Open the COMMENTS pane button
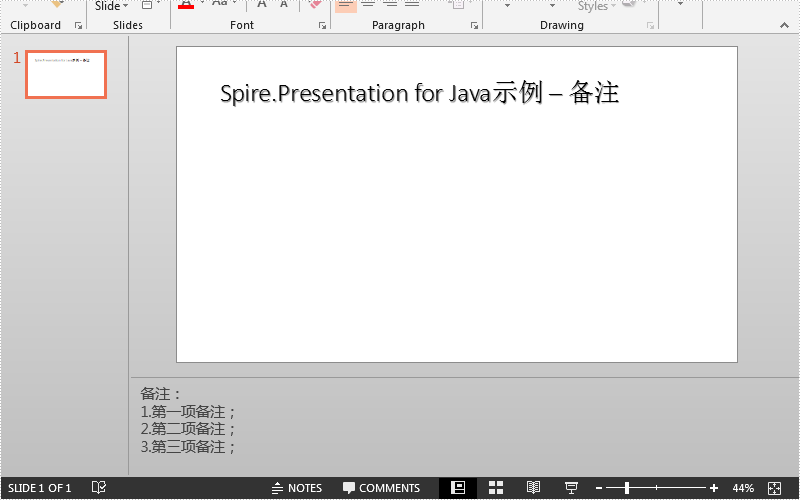The height and width of the screenshot is (500, 800). pos(381,488)
